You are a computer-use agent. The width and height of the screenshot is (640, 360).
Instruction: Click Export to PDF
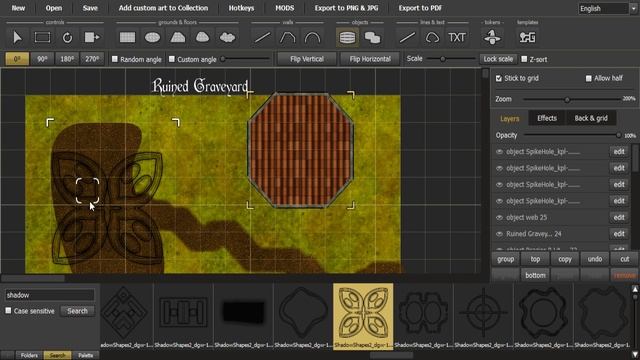[x=420, y=8]
